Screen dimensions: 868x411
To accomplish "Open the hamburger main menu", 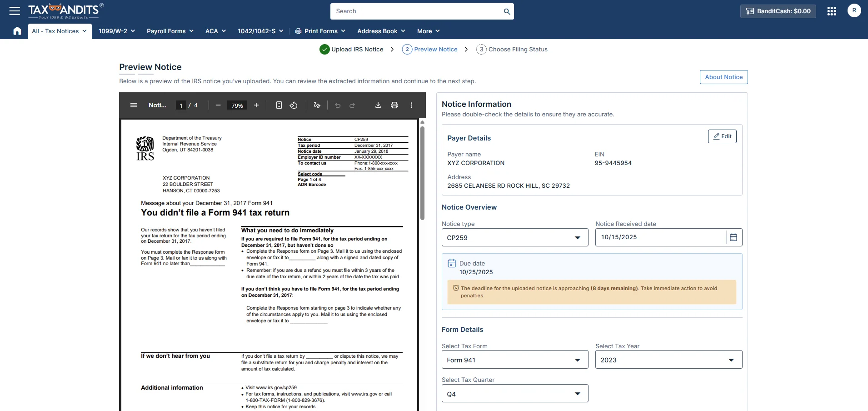I will coord(15,11).
